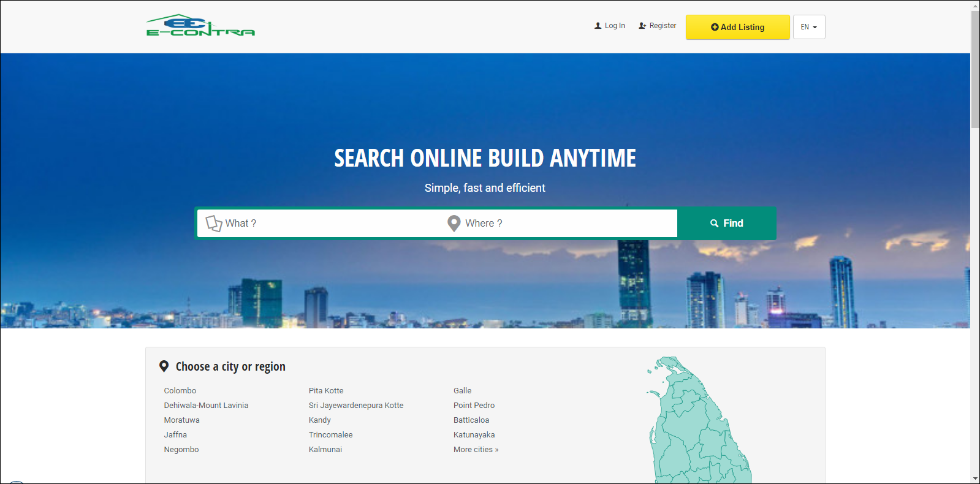Select Colombo from the city list
The height and width of the screenshot is (484, 980).
point(180,391)
